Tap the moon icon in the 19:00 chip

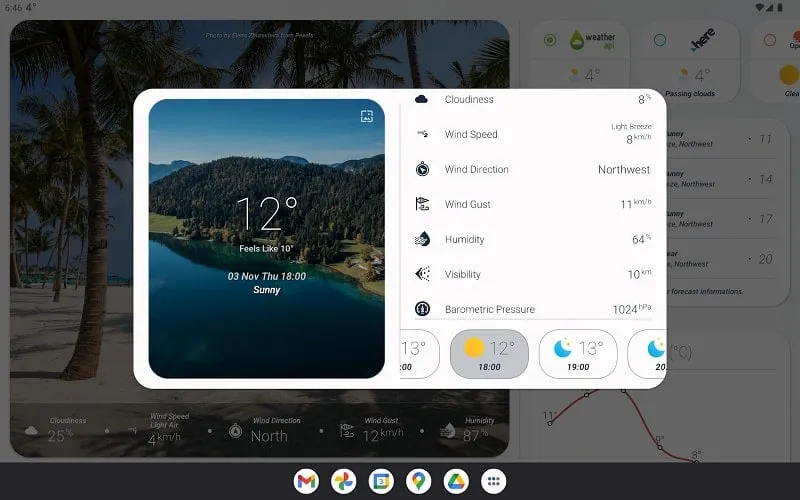[x=562, y=348]
